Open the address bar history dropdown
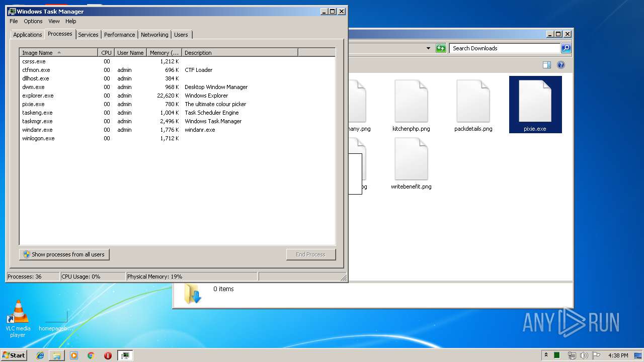 pos(428,48)
